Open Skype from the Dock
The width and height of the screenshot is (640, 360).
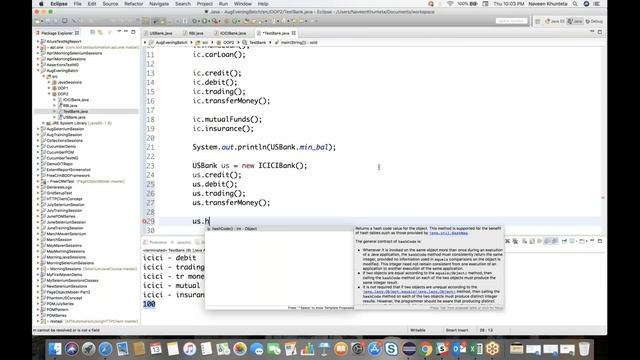[x=391, y=349]
